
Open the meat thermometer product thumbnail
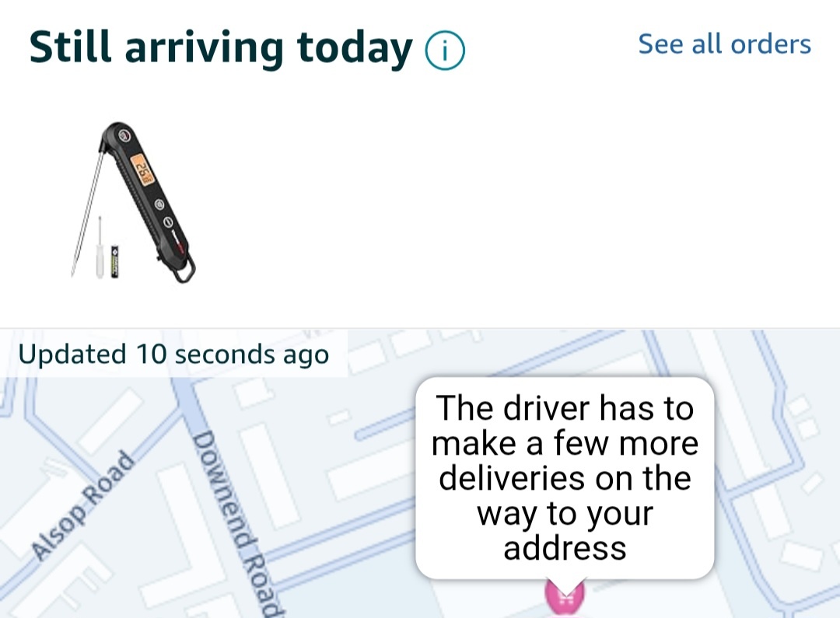pyautogui.click(x=134, y=201)
